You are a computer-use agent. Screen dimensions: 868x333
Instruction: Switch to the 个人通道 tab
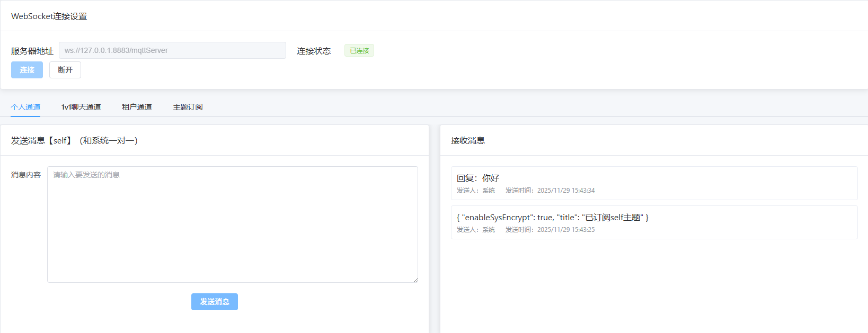click(x=25, y=107)
